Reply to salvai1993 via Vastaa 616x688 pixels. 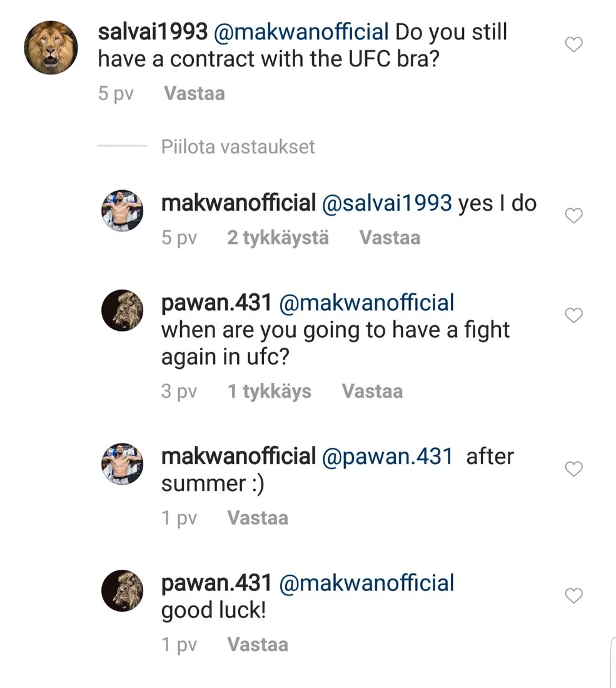(194, 94)
